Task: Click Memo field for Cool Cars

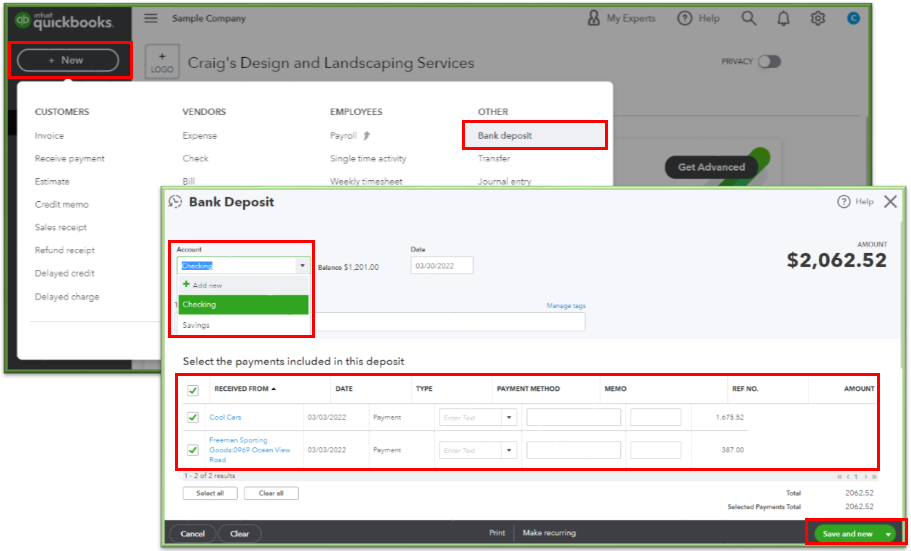Action: [573, 417]
